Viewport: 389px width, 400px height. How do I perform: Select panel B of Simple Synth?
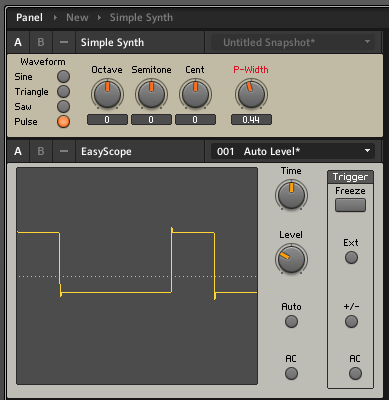click(41, 42)
